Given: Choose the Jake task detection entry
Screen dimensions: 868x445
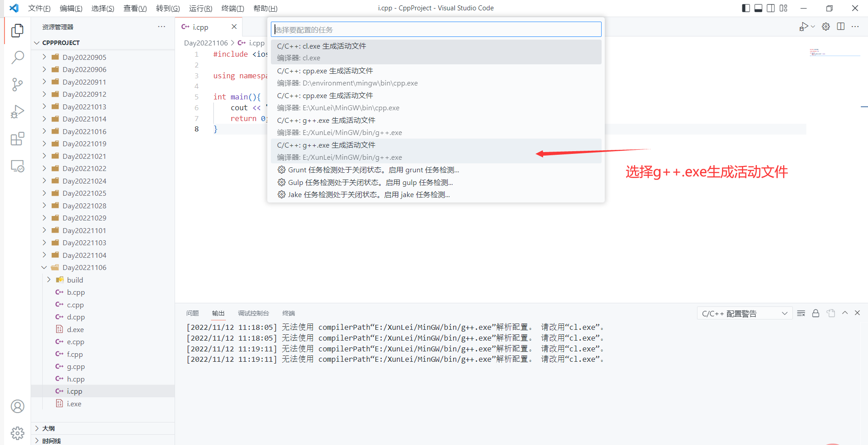Looking at the screenshot, I should pos(436,194).
